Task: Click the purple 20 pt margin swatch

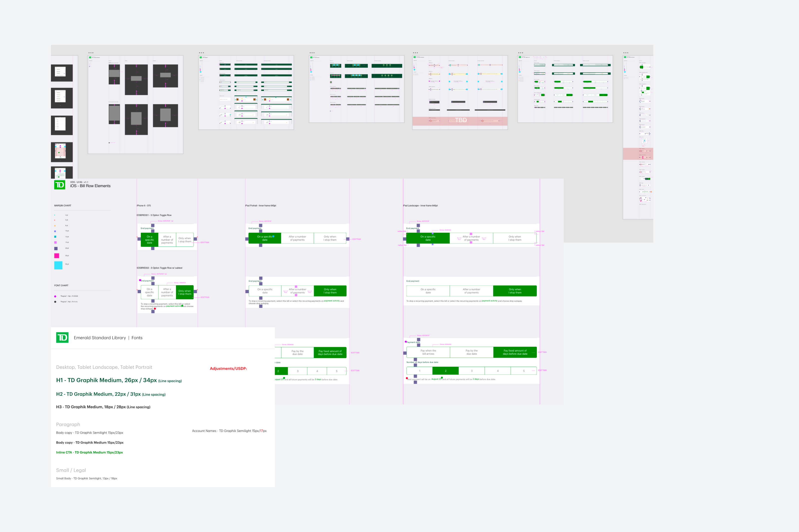Action: click(x=56, y=248)
